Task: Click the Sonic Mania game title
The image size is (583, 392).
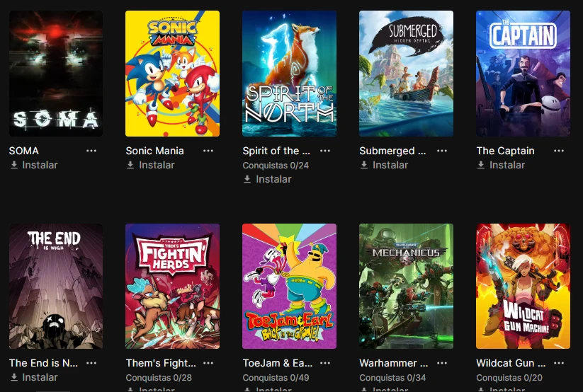Action: 154,151
